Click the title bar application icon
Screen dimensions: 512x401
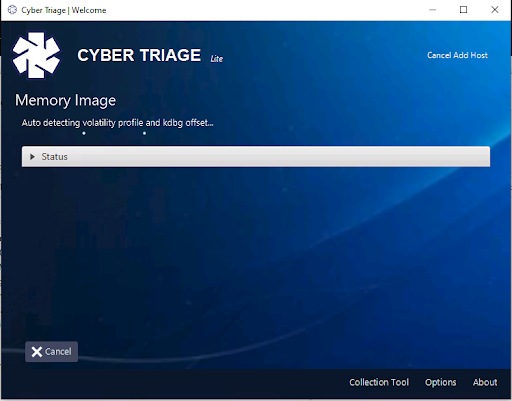(12, 10)
